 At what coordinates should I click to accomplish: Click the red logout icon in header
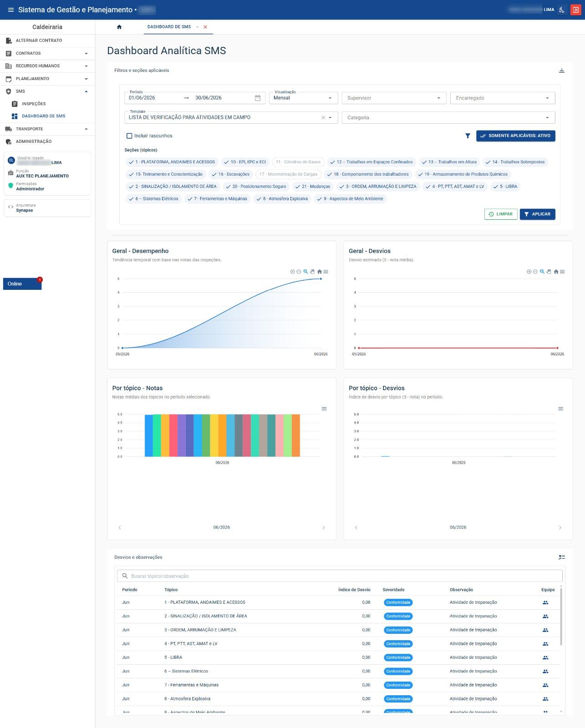click(576, 10)
